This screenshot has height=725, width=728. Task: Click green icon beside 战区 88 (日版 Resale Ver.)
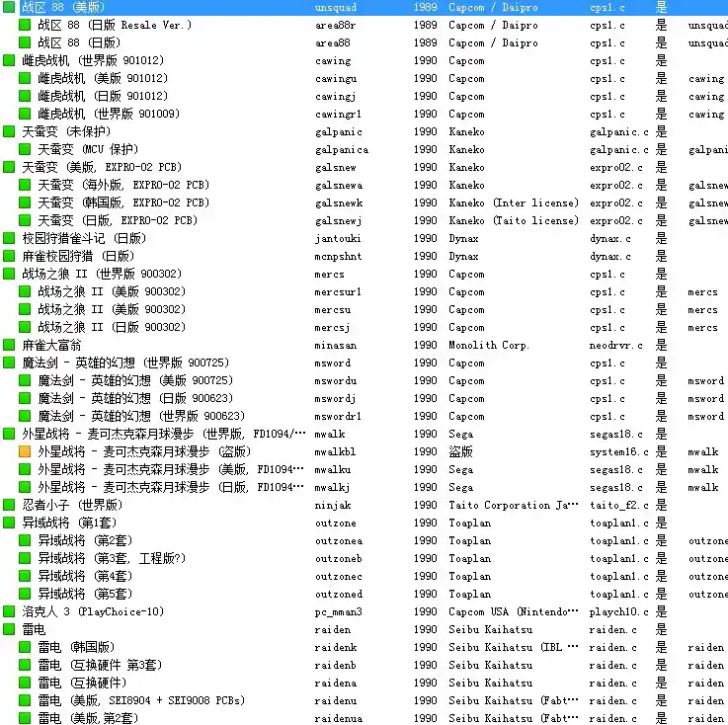coord(25,25)
